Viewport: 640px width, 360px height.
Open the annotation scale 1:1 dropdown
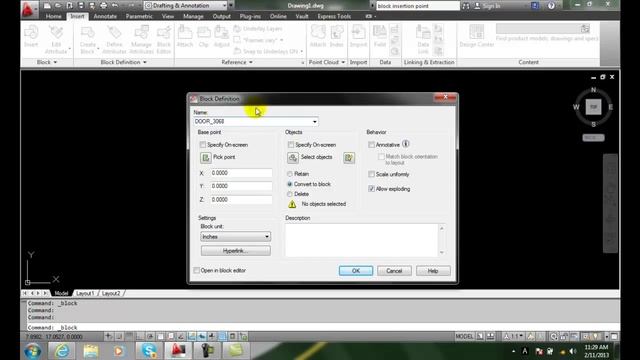[x=514, y=336]
